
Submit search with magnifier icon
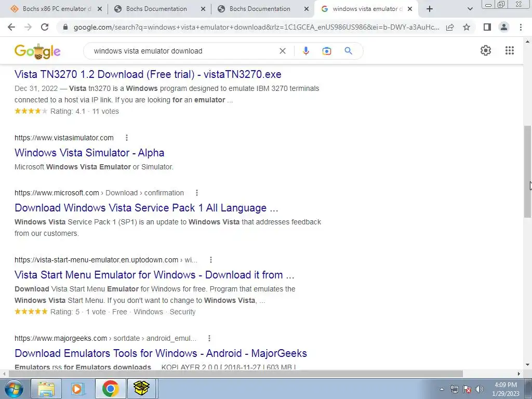coord(349,51)
